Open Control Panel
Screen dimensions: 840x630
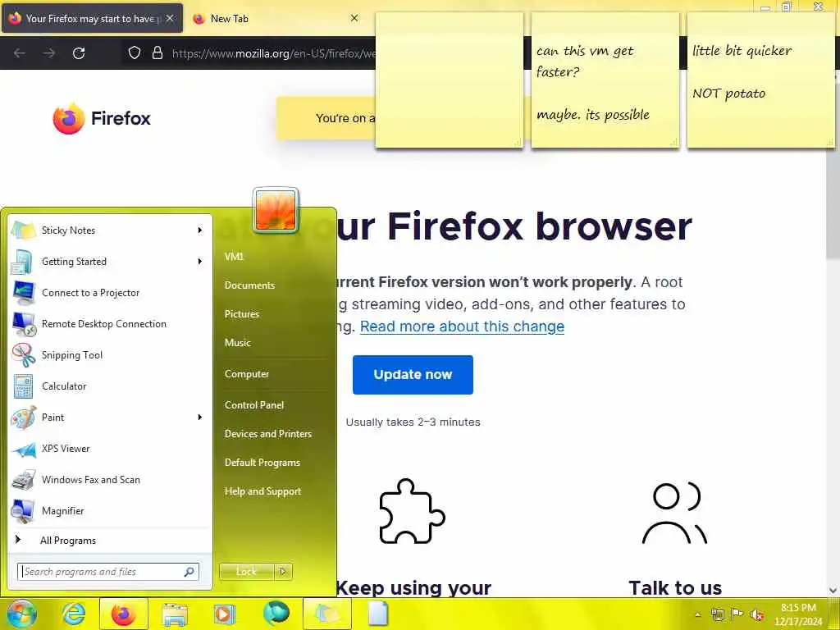[254, 405]
